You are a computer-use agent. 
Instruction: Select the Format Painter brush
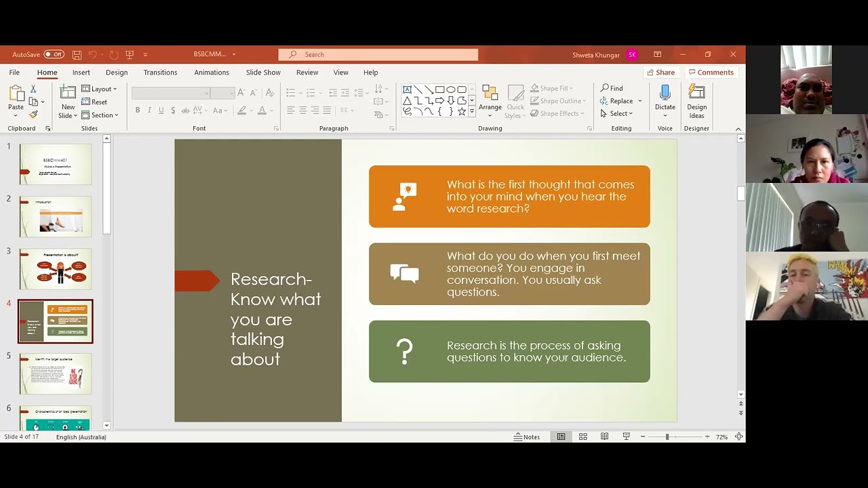[33, 115]
